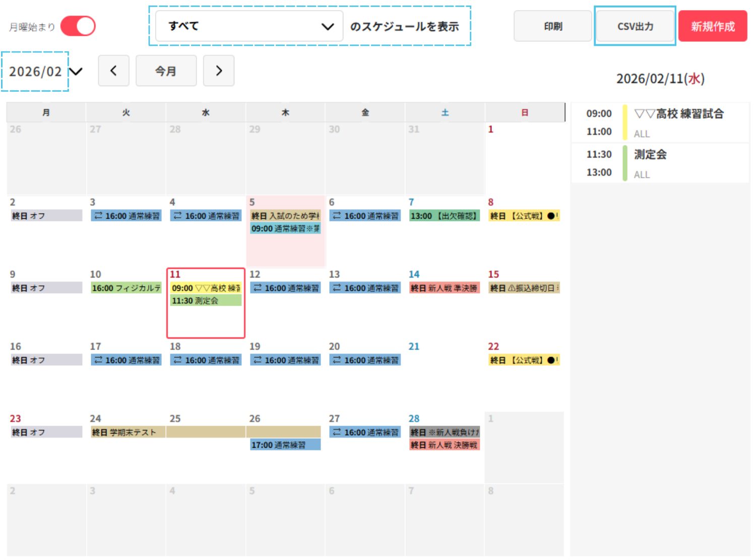Toggle the 月曜始まり switch off
The width and height of the screenshot is (756, 560).
78,26
